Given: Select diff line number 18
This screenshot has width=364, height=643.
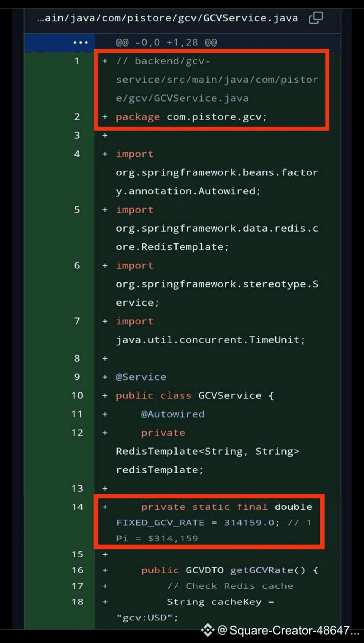Looking at the screenshot, I should click(77, 601).
